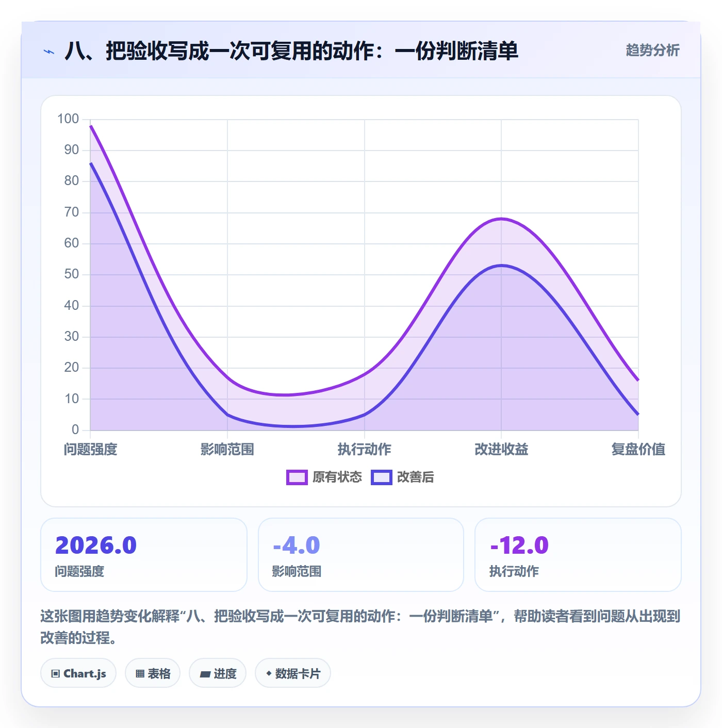Click the 原有状态 line peak at 改进收益
722x728 pixels.
pos(501,219)
